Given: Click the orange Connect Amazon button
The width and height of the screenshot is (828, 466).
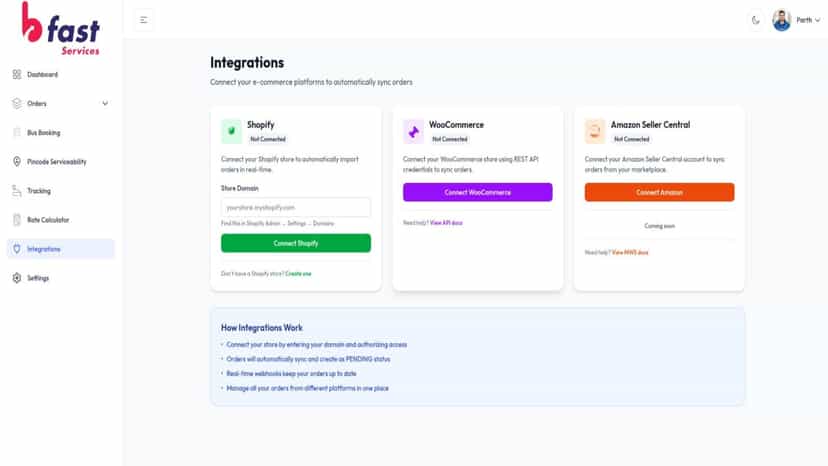Looking at the screenshot, I should coord(660,192).
